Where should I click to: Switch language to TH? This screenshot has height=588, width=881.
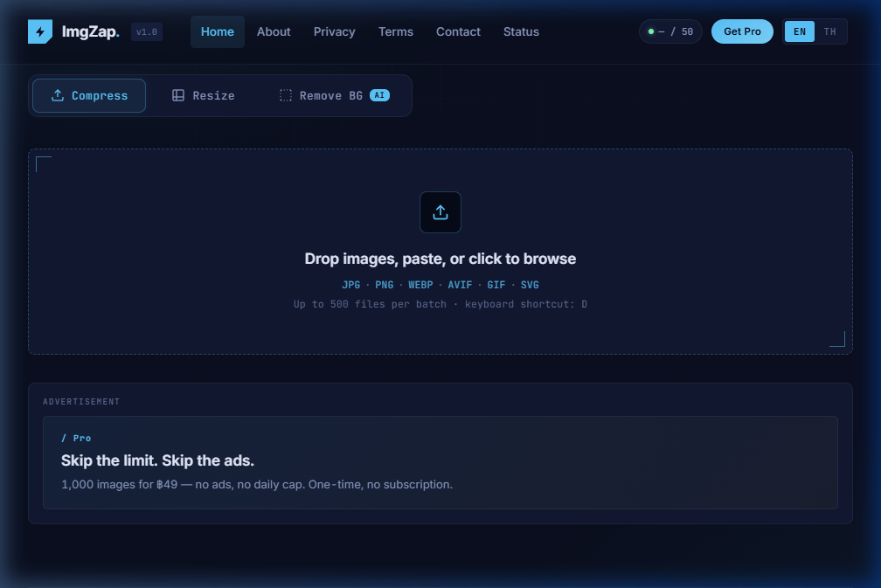pos(830,31)
